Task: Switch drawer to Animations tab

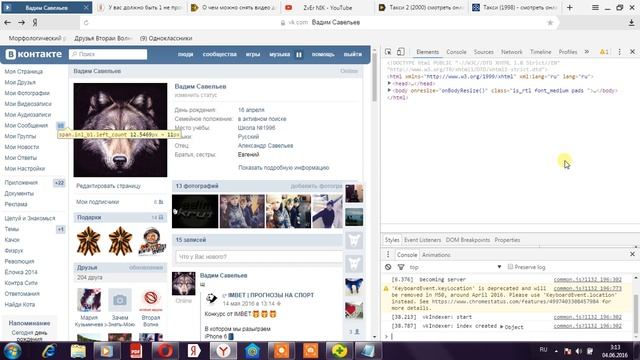Action: click(436, 255)
